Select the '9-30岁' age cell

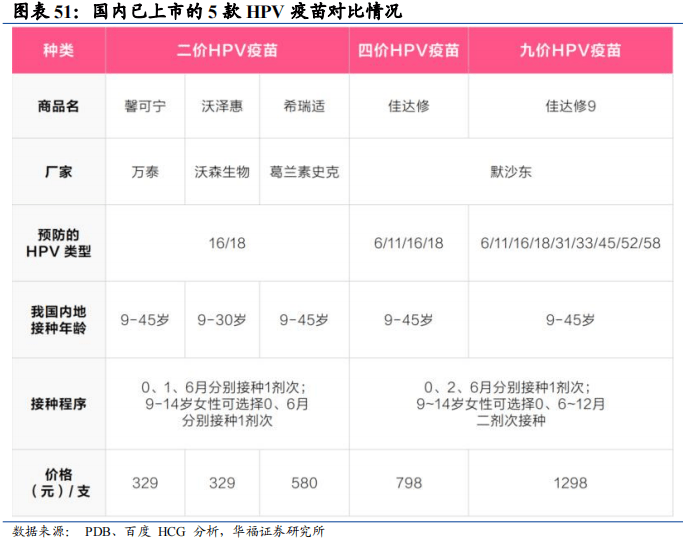click(x=222, y=320)
